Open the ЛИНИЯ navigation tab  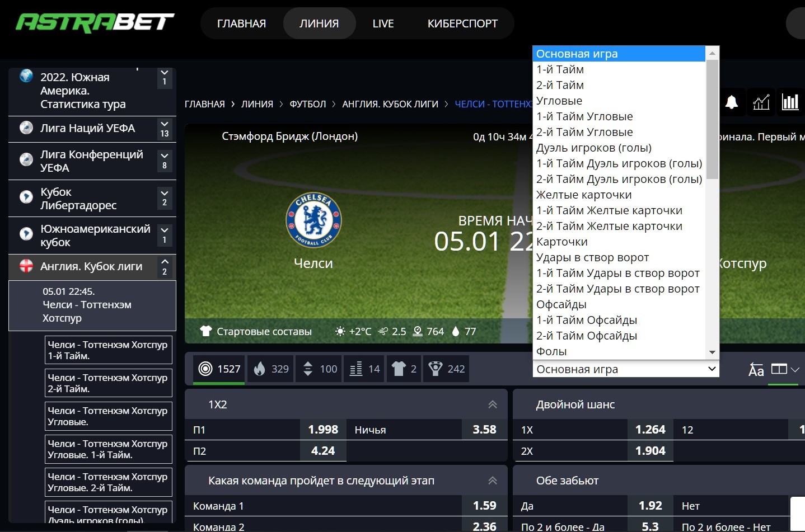[x=319, y=23]
